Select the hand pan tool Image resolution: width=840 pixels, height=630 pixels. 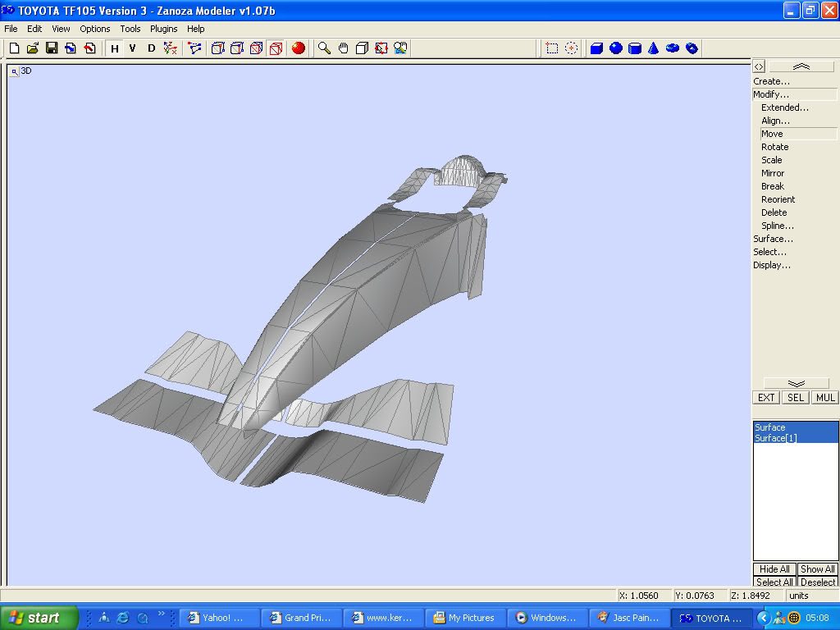click(x=343, y=48)
